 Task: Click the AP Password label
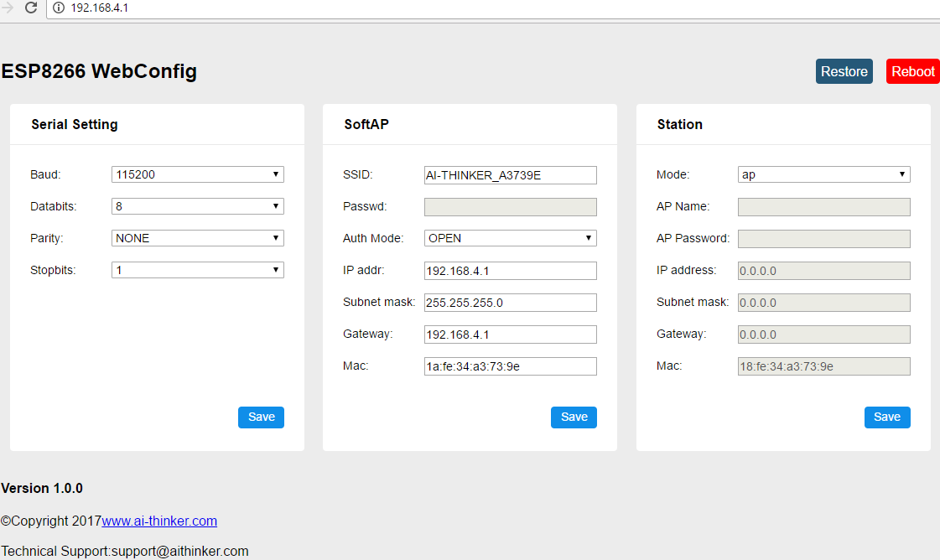click(693, 238)
